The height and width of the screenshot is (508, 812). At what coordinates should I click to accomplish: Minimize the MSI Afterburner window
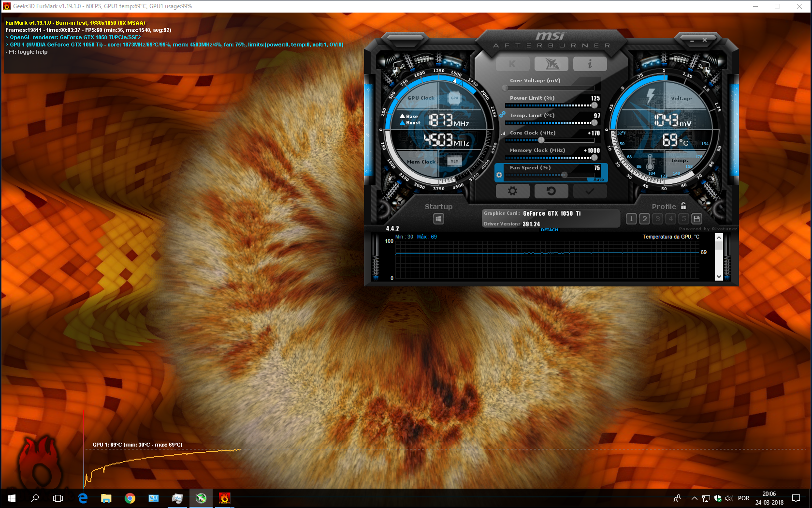coord(692,41)
